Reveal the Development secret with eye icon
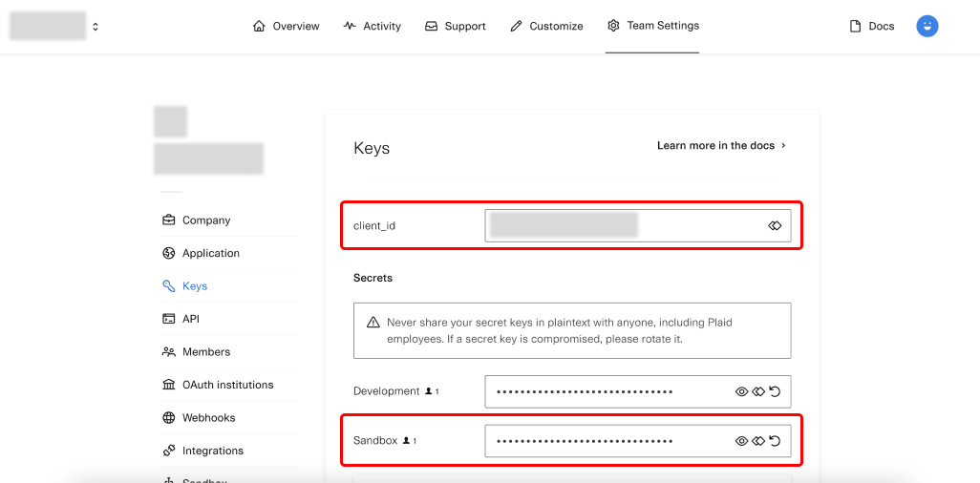 point(741,391)
